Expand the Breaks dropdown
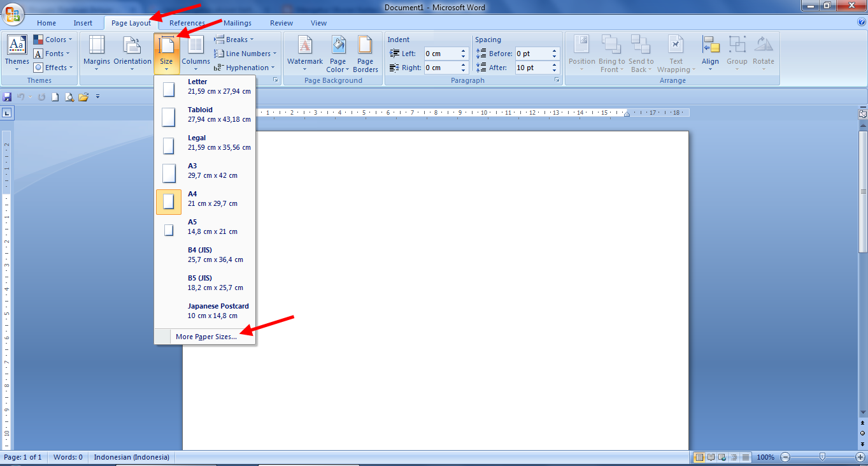This screenshot has width=868, height=466. click(234, 40)
